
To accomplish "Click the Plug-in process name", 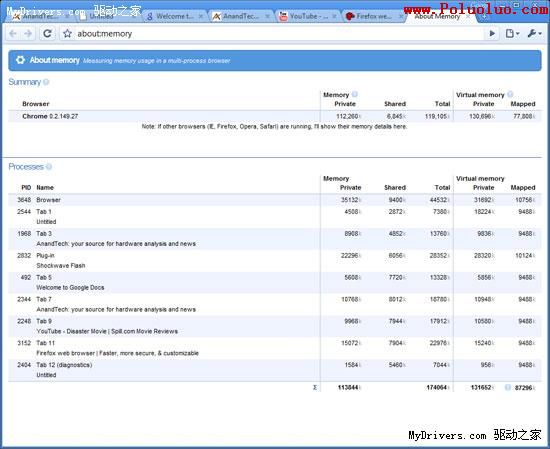I will tap(45, 256).
